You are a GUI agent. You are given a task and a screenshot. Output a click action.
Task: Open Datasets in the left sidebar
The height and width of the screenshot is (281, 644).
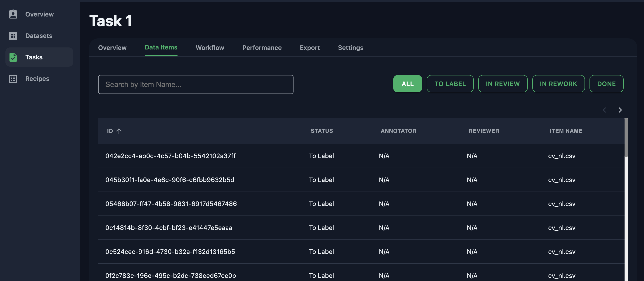39,36
